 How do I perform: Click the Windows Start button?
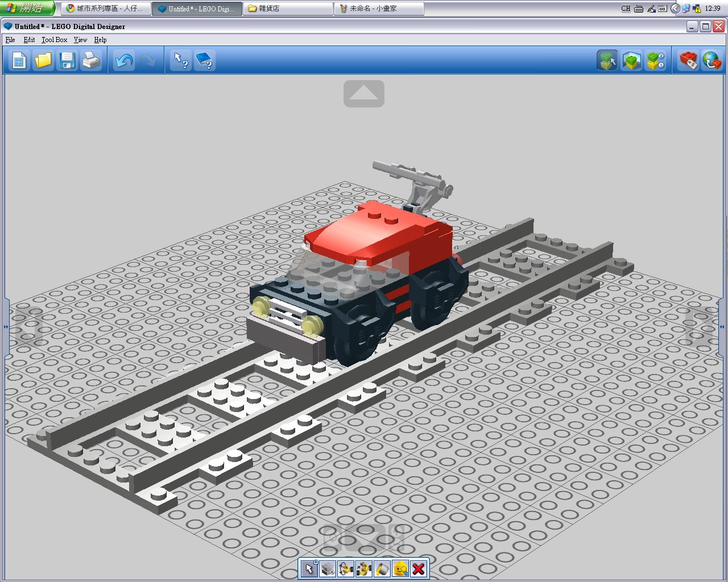(x=27, y=9)
